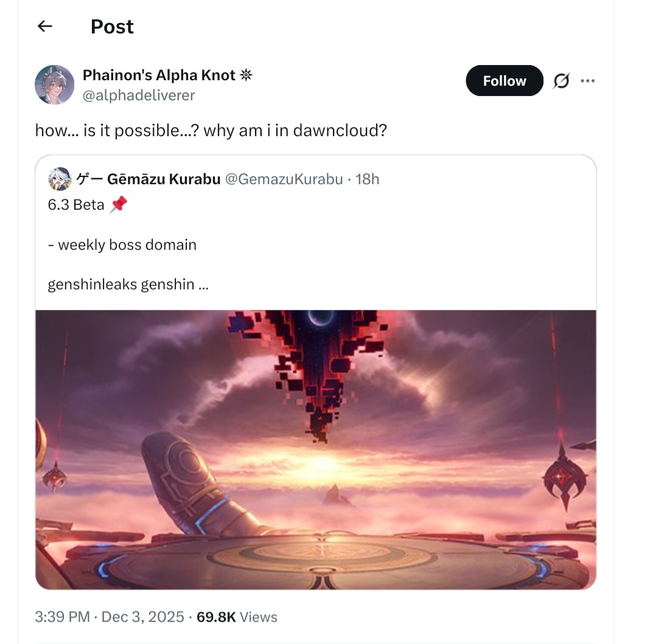
Task: Open the @alphadeliverer handle link
Action: point(139,95)
